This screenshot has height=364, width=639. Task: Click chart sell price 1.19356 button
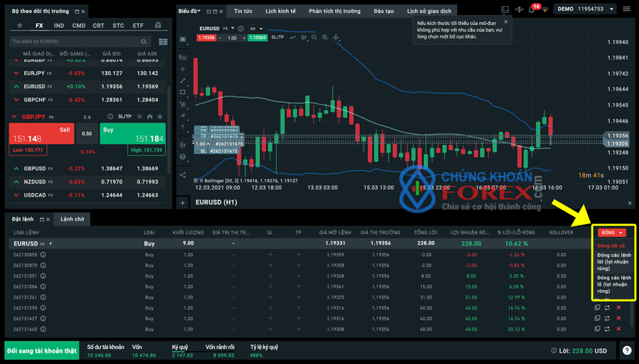coord(206,38)
